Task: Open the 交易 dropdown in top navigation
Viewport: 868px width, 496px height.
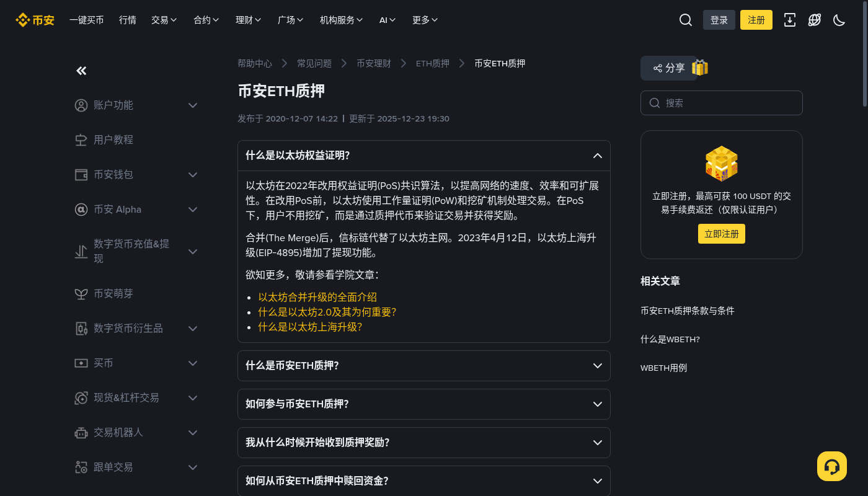Action: (x=164, y=20)
